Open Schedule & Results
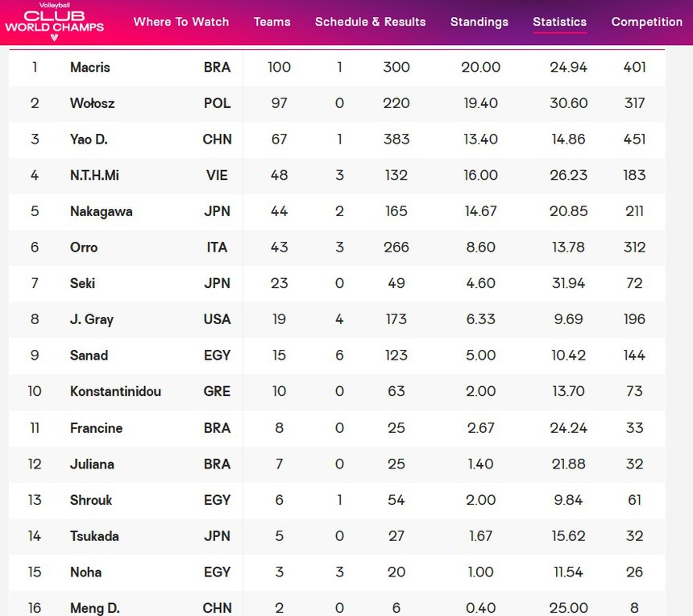The image size is (693, 616). click(370, 22)
